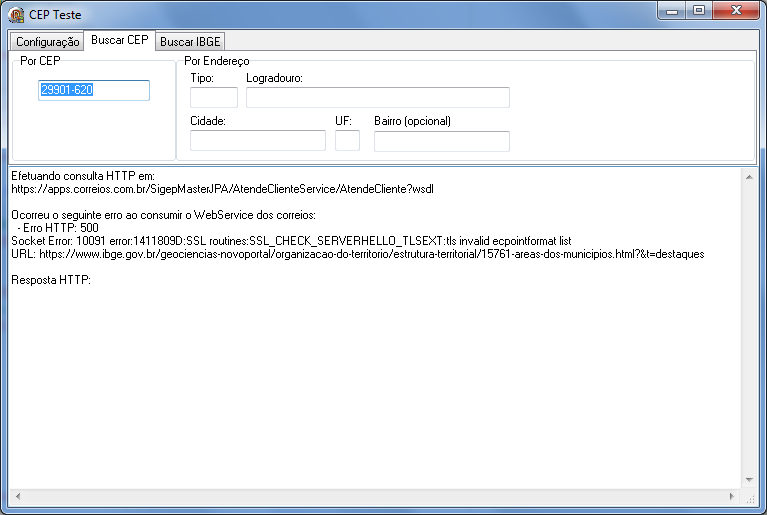Maximize the CEP Teste window

tap(699, 11)
